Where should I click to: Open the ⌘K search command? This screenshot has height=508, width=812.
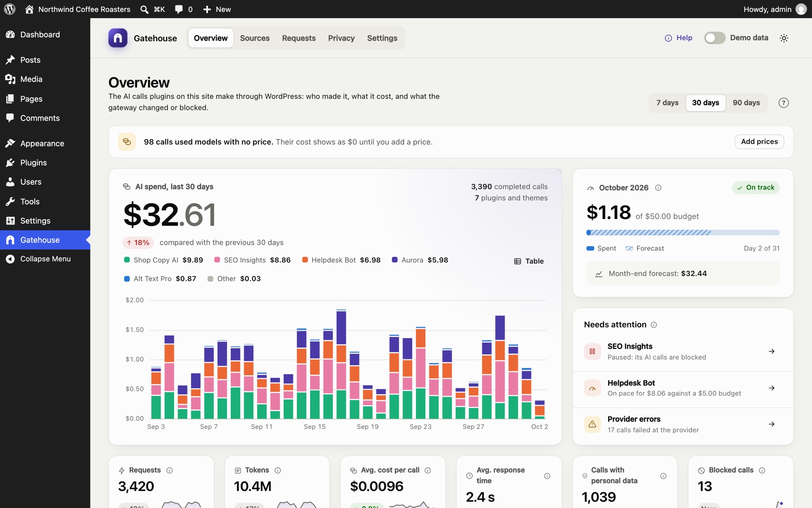click(152, 9)
